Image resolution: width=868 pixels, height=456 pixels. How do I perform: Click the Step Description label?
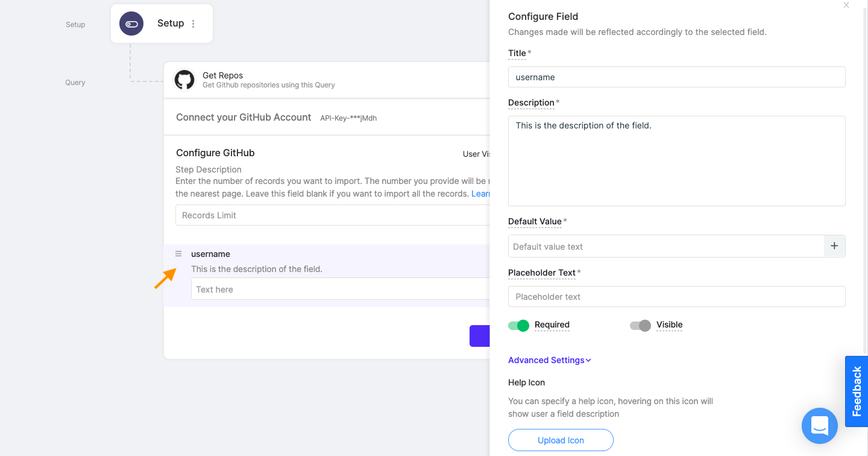coord(209,169)
